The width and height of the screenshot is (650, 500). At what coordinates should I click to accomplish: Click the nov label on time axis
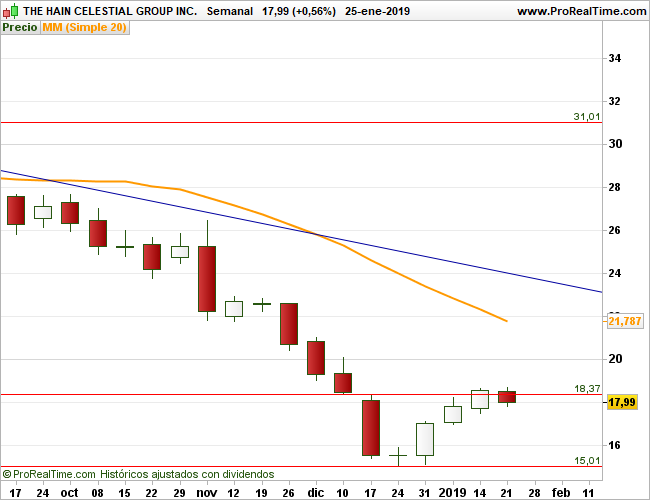[206, 493]
